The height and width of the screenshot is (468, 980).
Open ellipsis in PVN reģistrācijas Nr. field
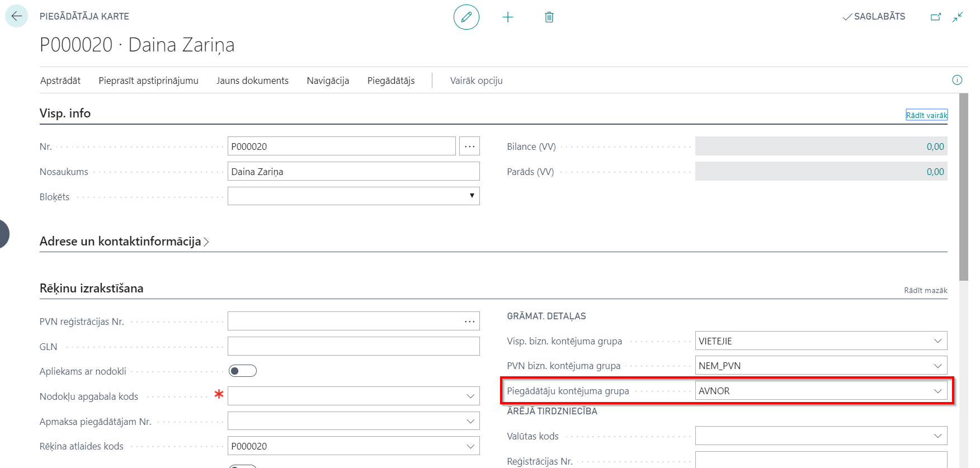(x=469, y=322)
